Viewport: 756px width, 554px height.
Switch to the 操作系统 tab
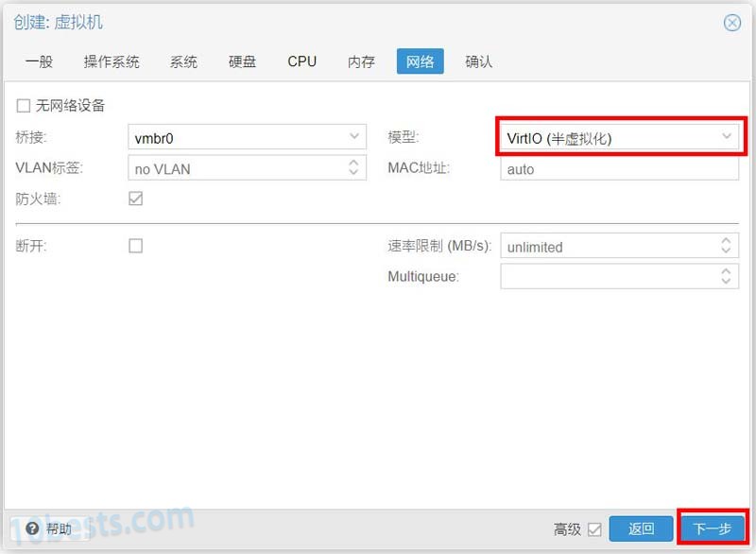(112, 61)
